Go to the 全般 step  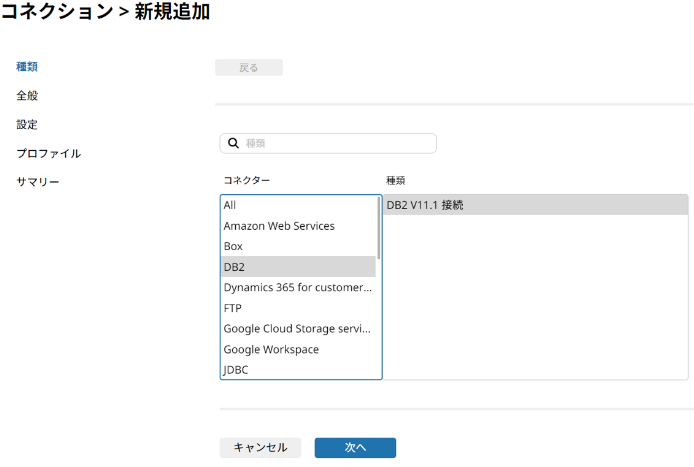[27, 96]
